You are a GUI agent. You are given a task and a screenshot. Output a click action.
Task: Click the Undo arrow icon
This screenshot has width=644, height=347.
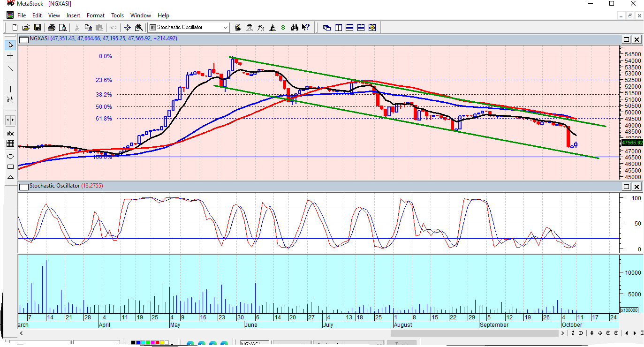click(114, 28)
